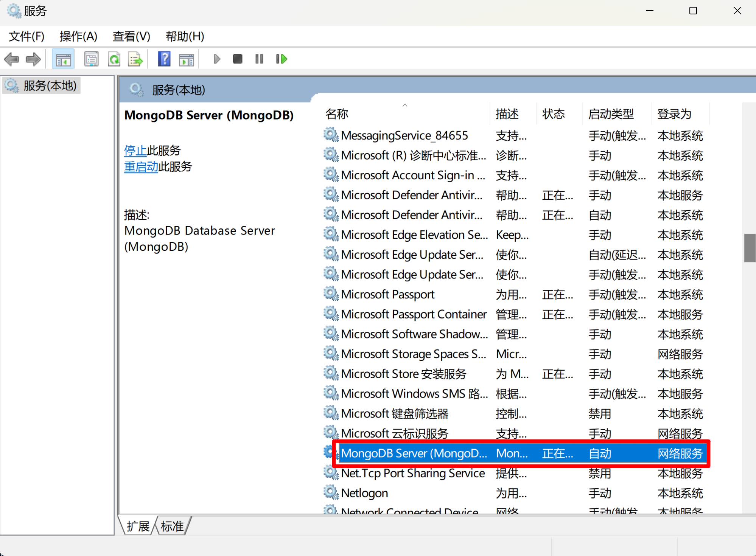Click the gear icon of the Microsoft Windows SMS 路... row

tap(331, 393)
